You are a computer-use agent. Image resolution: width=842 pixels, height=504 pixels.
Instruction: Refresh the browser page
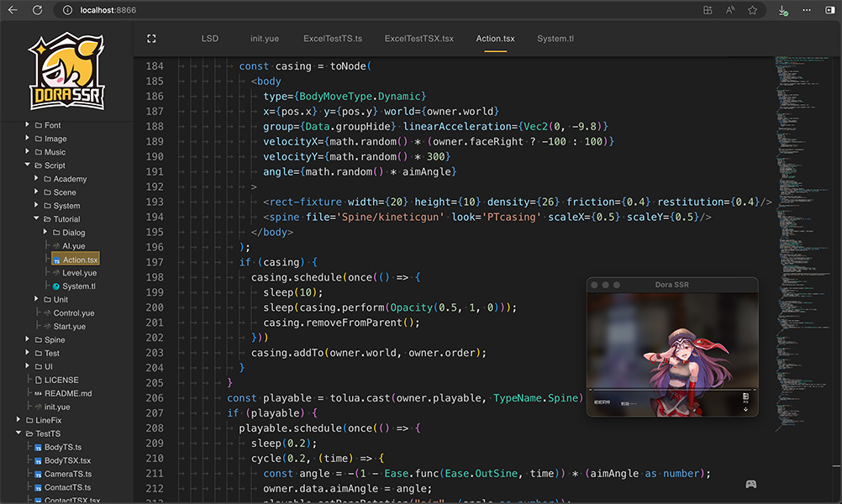(x=37, y=10)
